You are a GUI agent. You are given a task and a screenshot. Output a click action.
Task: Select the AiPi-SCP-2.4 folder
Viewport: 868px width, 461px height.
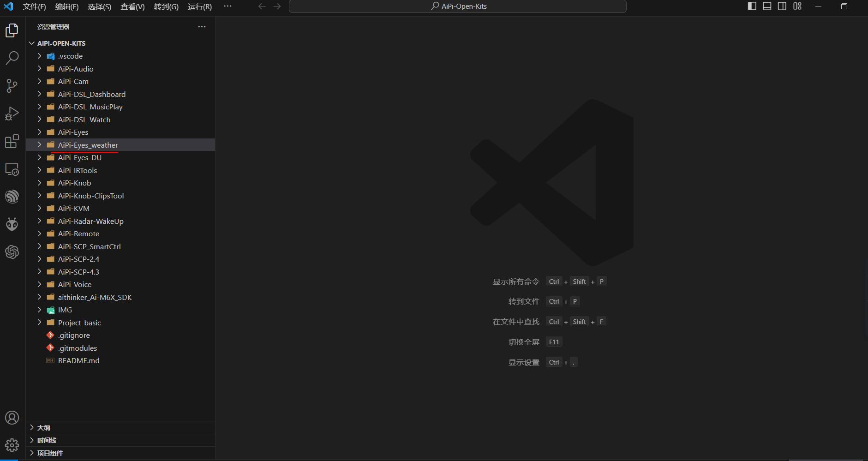(120, 259)
